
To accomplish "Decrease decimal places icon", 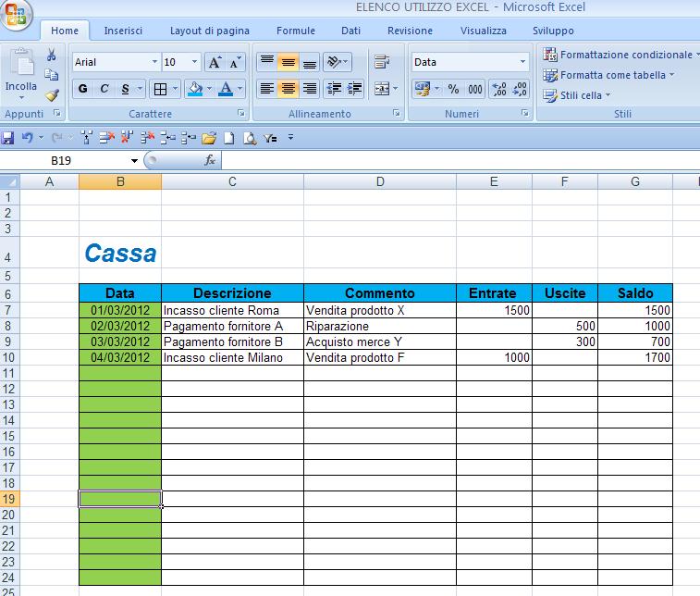I will coord(520,89).
